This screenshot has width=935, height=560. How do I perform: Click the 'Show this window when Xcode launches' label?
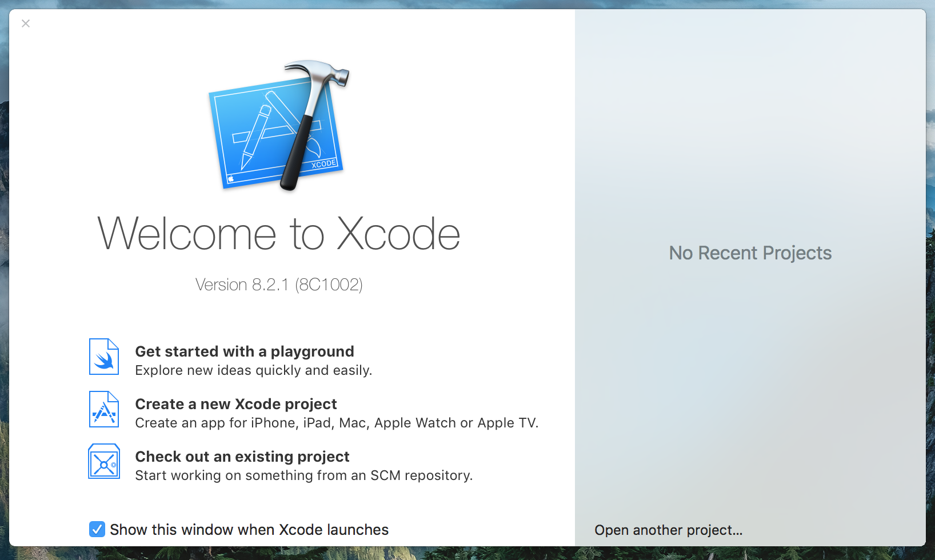249,530
